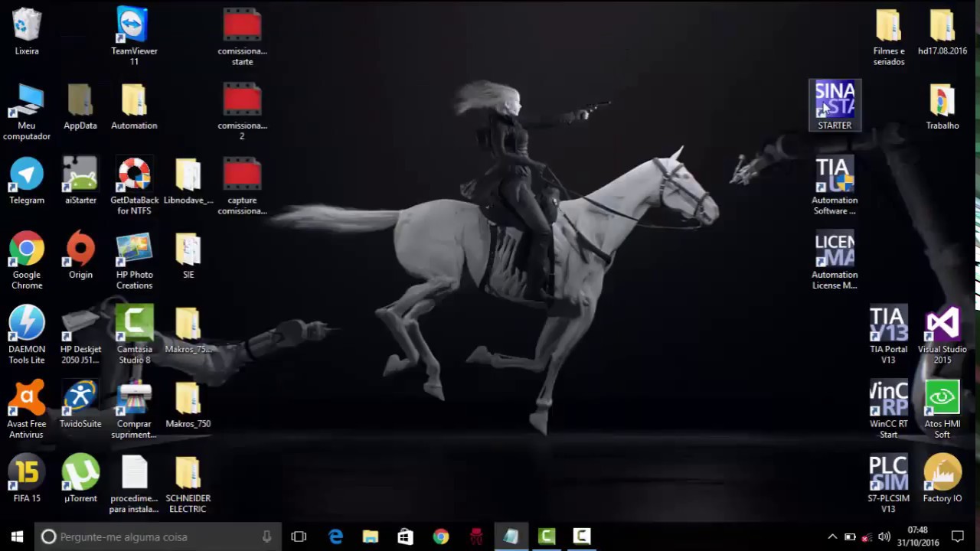Open the Windows Store taskbar icon

(406, 536)
